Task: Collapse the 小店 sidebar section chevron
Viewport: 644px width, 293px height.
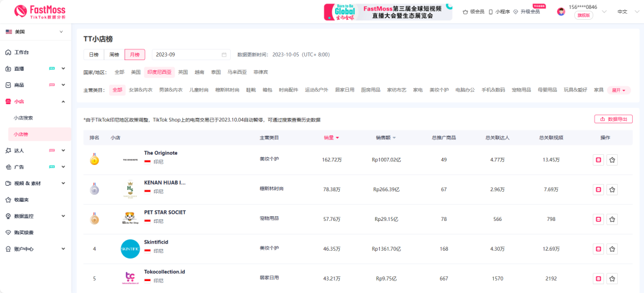Action: (x=63, y=101)
